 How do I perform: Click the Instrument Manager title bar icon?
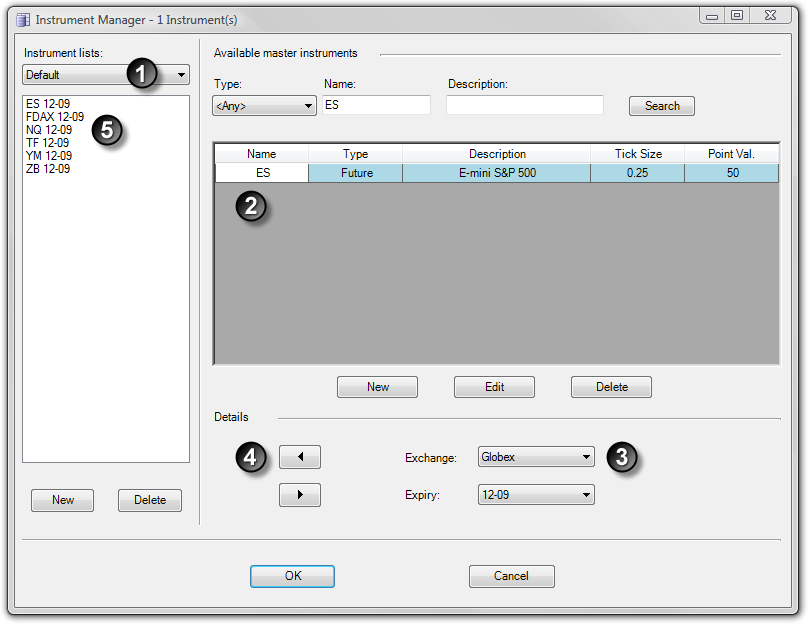click(23, 19)
